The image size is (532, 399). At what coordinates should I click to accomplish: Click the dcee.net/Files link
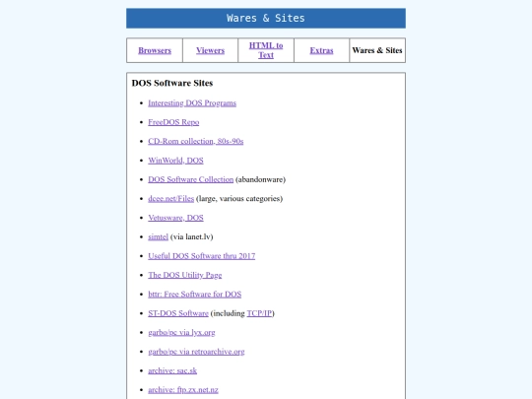click(x=171, y=198)
